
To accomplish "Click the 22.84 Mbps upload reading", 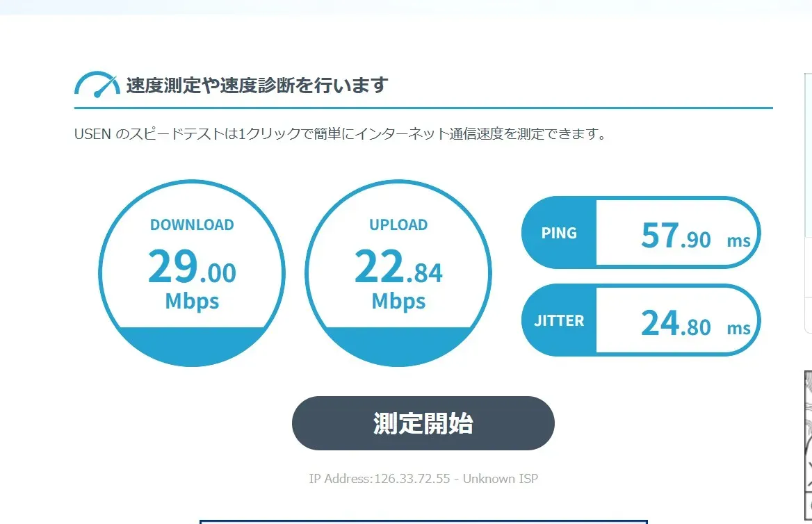I will (399, 278).
